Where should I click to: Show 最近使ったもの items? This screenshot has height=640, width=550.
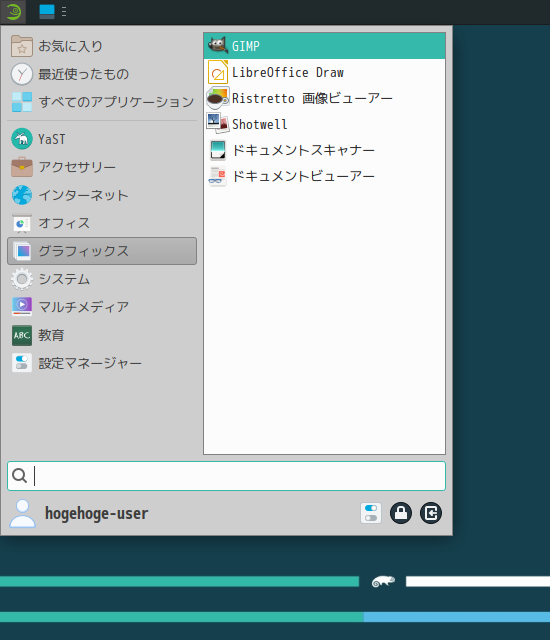coord(102,74)
